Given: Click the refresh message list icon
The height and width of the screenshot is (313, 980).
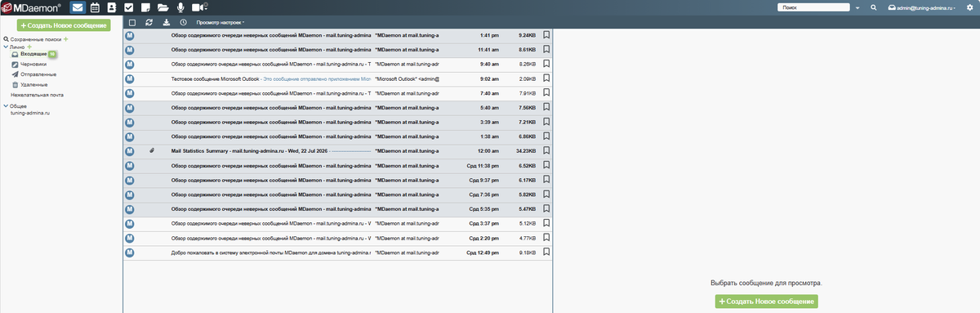Looking at the screenshot, I should tap(149, 22).
